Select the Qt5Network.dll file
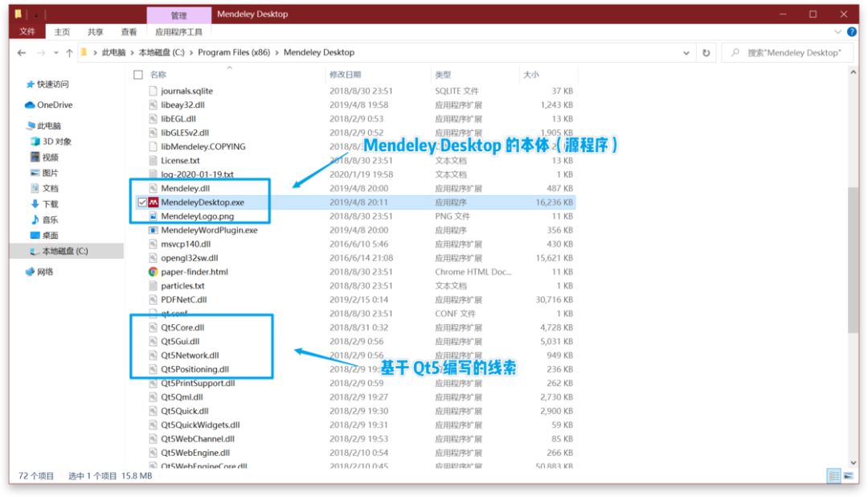The image size is (868, 497). (190, 355)
